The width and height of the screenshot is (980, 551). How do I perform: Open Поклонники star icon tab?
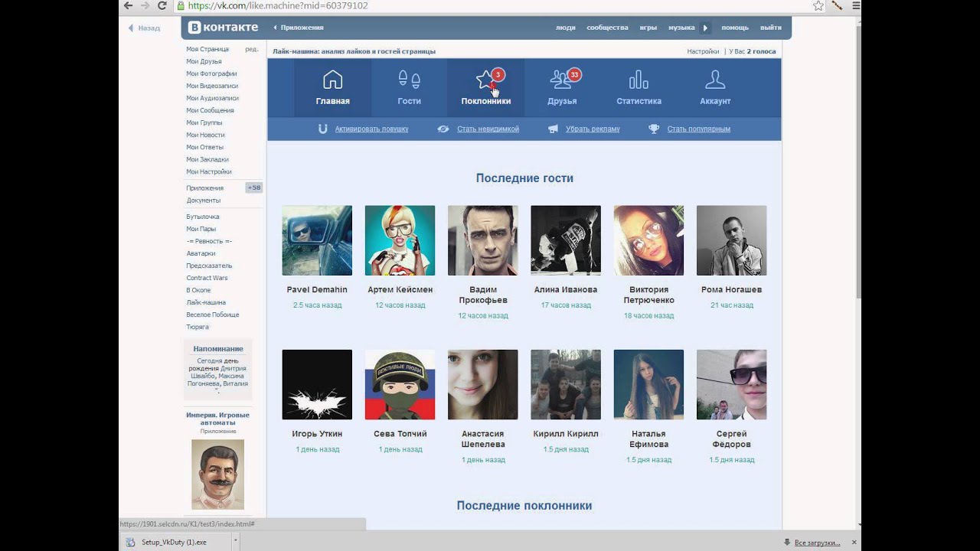(x=485, y=87)
